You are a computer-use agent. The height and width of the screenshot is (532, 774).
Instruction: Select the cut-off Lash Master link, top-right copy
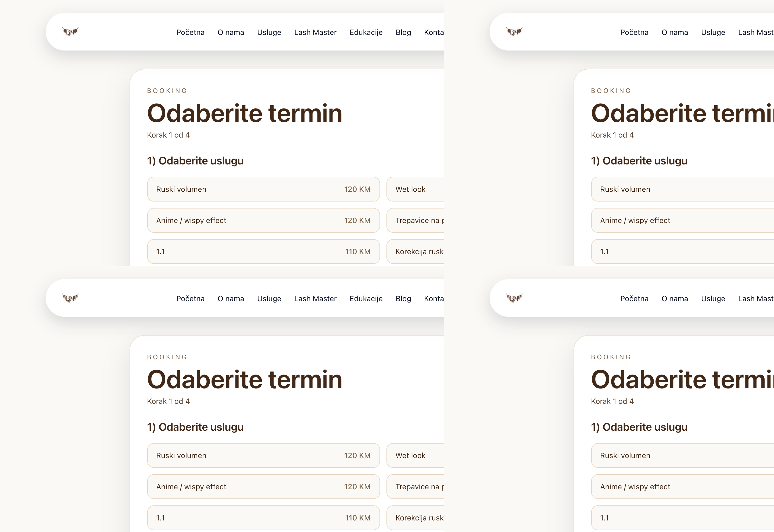756,32
